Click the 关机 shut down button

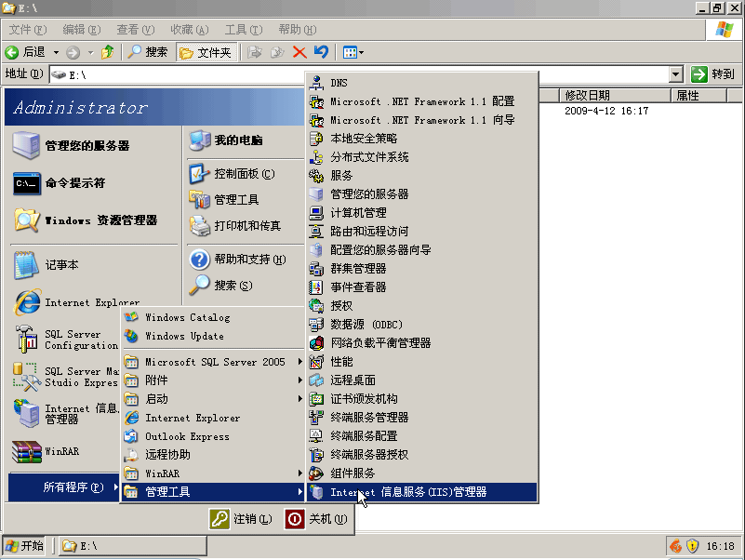[x=316, y=519]
